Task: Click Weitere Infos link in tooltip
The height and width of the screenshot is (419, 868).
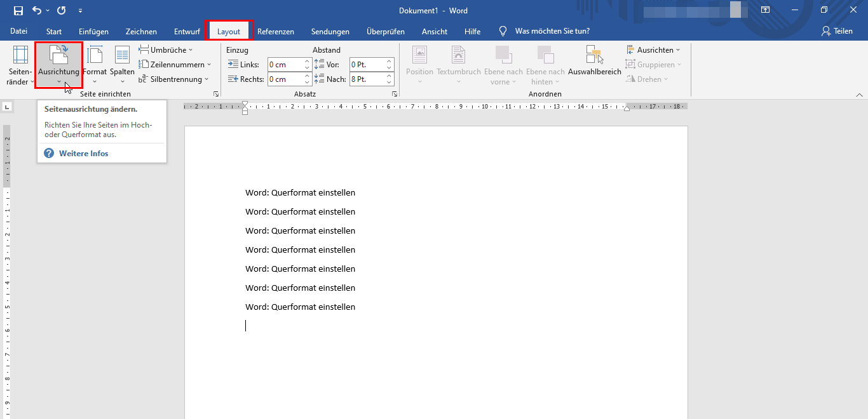Action: coord(84,154)
